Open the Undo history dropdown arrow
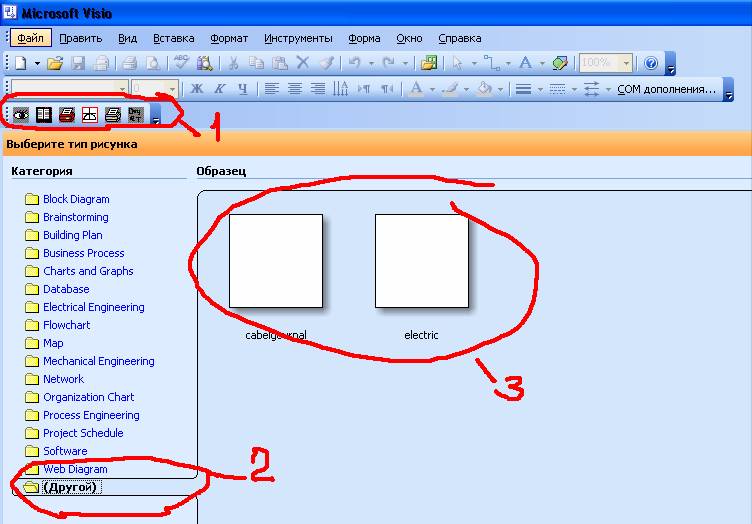 (371, 63)
